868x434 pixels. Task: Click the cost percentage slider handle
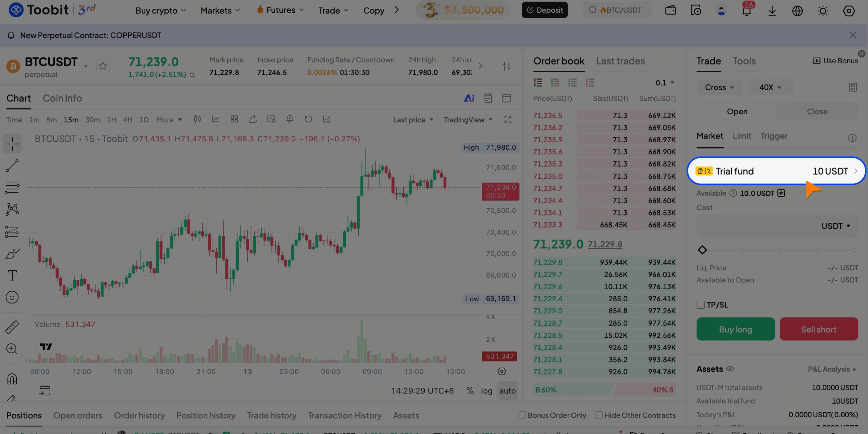pos(702,250)
